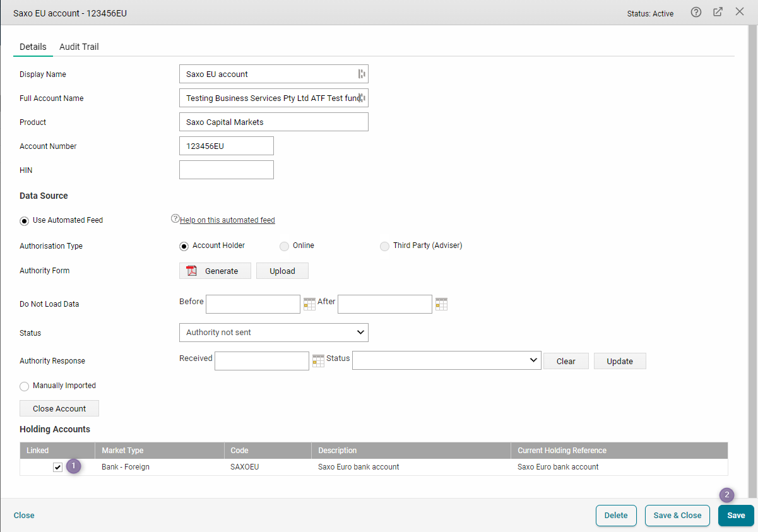Click the Close link at bottom left

pos(24,516)
